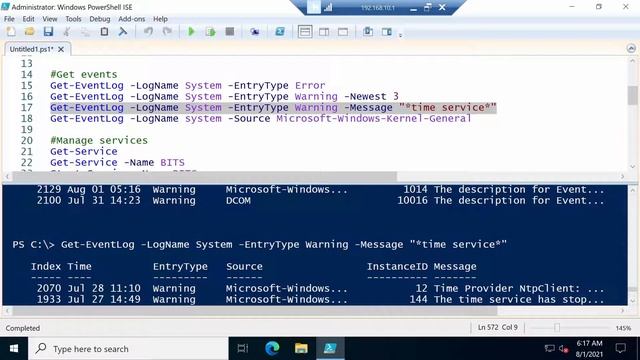Select the Untitled1.ps1 tab
640x360 pixels.
click(31, 49)
